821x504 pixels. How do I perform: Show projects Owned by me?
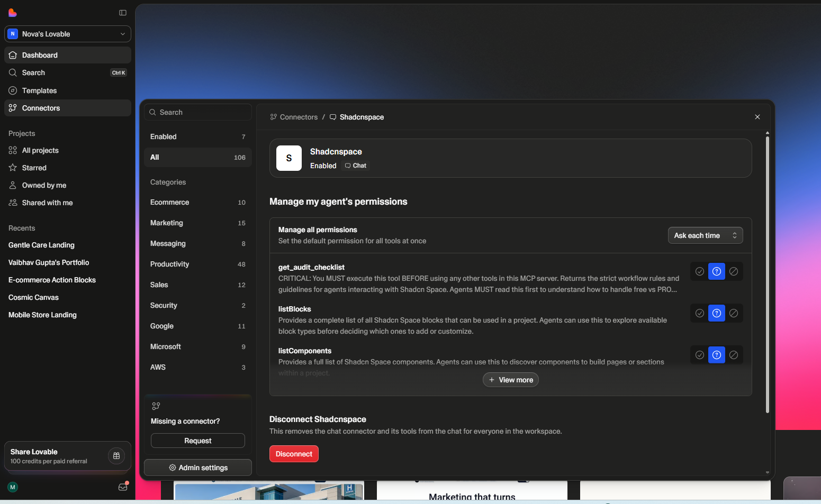pyautogui.click(x=68, y=185)
